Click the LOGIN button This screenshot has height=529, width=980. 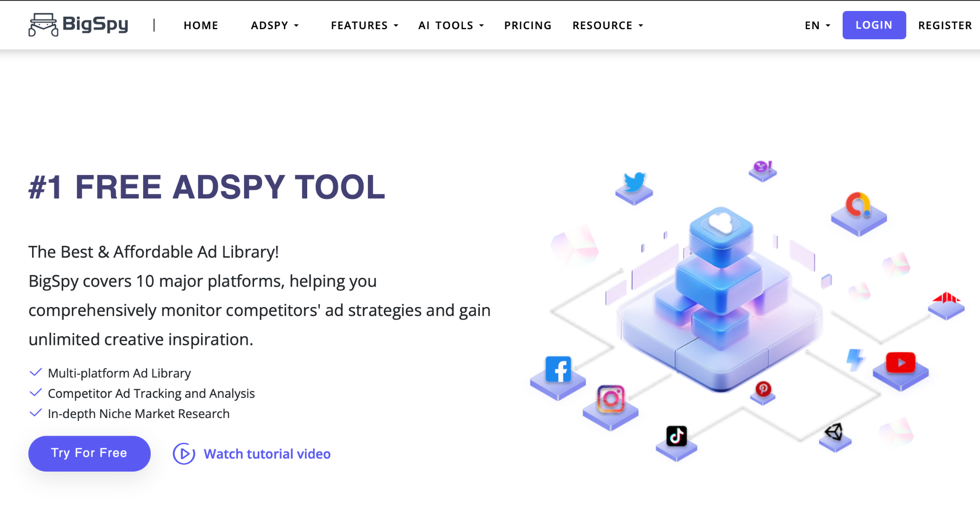[874, 25]
